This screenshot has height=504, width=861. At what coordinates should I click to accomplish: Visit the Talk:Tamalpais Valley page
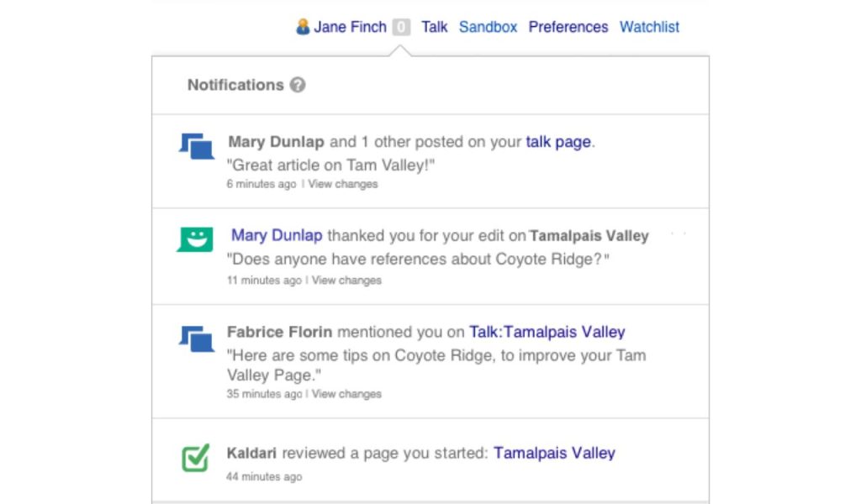546,332
